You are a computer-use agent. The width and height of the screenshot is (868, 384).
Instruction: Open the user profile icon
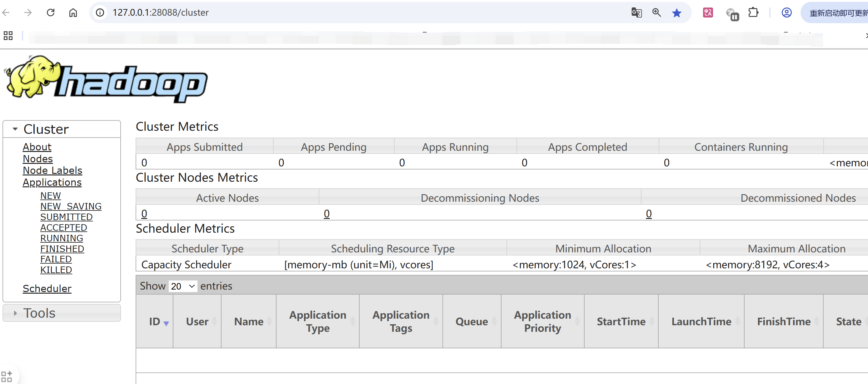(786, 13)
